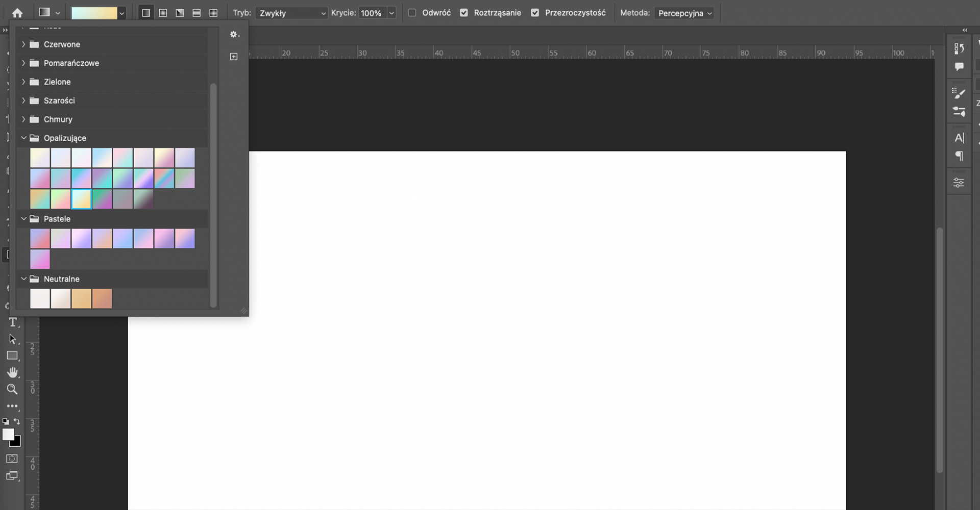Select the first Neutralne white gradient
This screenshot has height=510, width=980.
(x=40, y=299)
